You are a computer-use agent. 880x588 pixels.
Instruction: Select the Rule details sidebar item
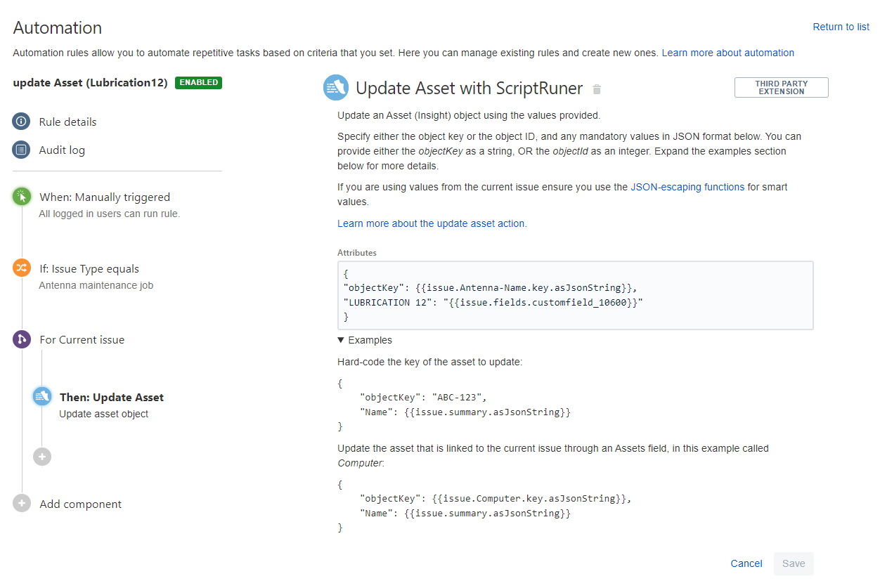click(x=67, y=121)
